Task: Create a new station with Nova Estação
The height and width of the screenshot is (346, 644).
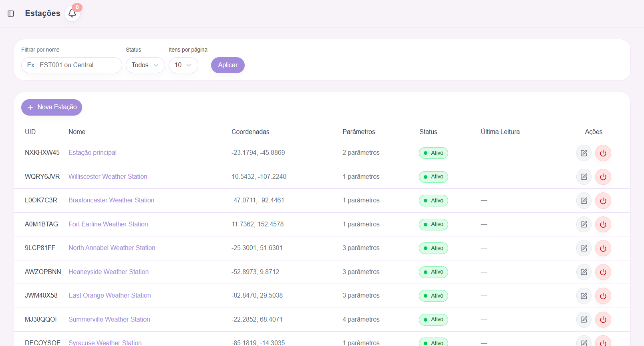Action: point(52,108)
